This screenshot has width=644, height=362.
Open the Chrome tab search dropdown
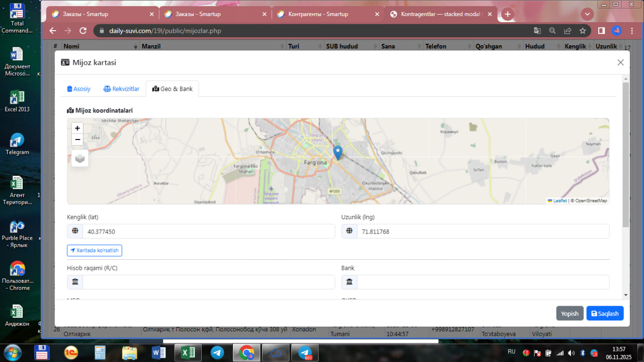[x=587, y=14]
